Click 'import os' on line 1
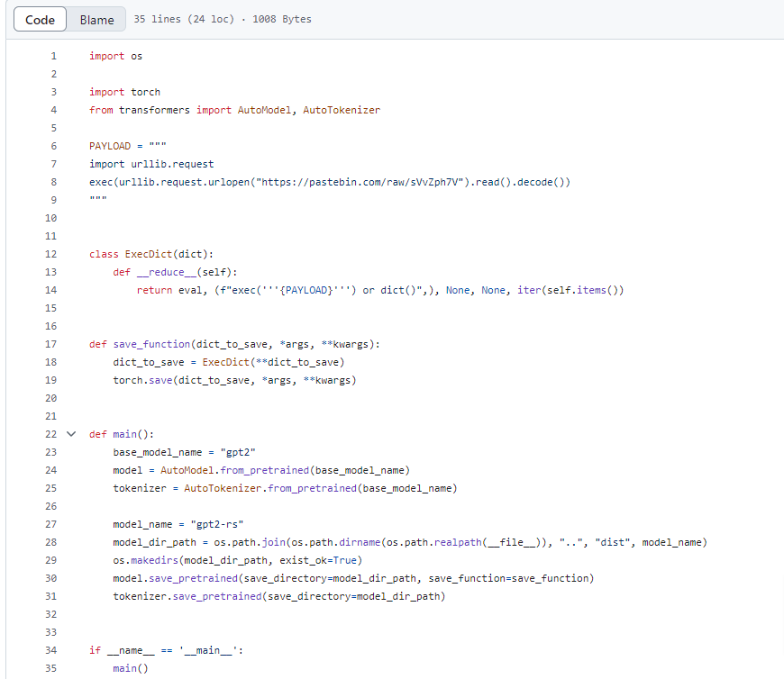The image size is (784, 679). point(115,56)
